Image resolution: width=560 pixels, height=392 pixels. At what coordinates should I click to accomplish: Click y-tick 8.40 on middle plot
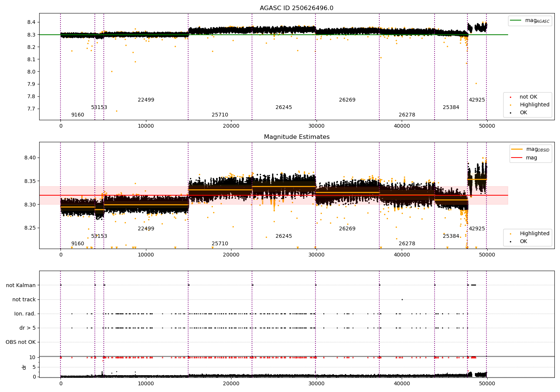(30, 158)
